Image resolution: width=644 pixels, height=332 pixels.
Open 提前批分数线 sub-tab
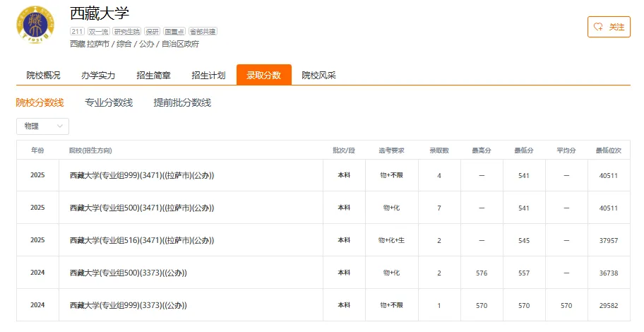coord(182,102)
